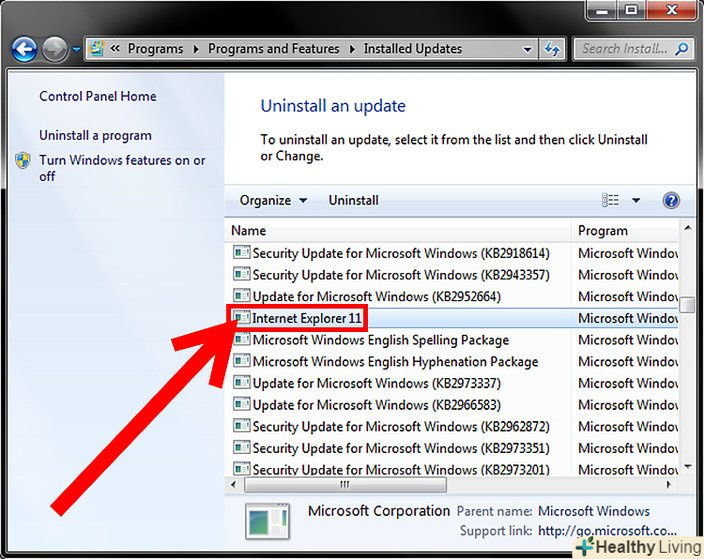Click the horizontal scrollbar right arrow
The image size is (704, 559).
click(669, 485)
